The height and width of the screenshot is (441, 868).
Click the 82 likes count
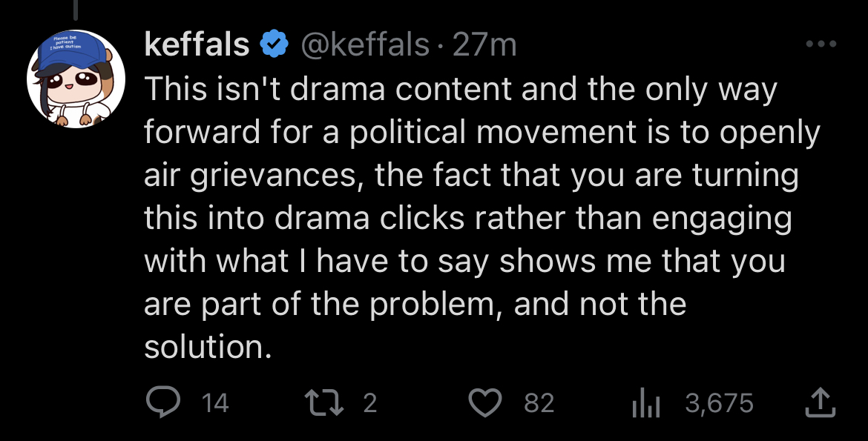pos(539,402)
